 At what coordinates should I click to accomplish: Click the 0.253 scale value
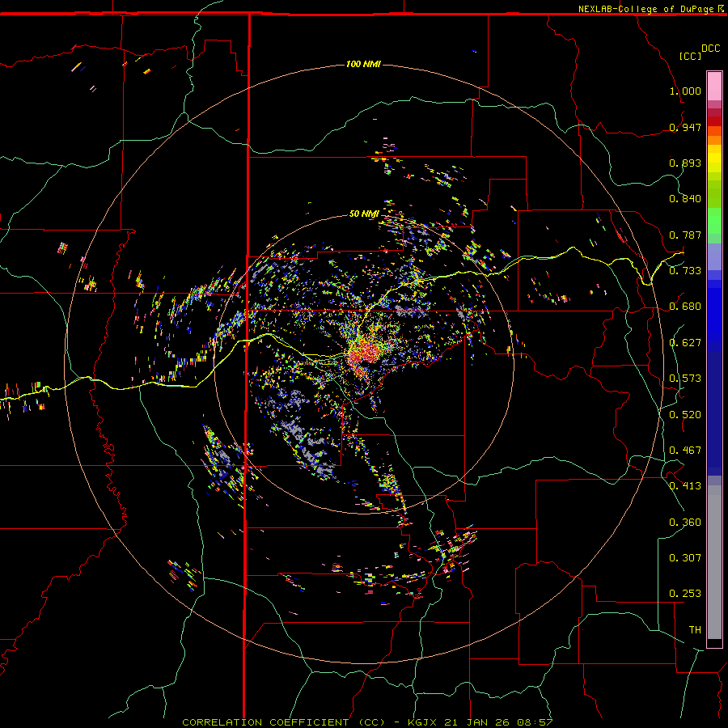685,594
